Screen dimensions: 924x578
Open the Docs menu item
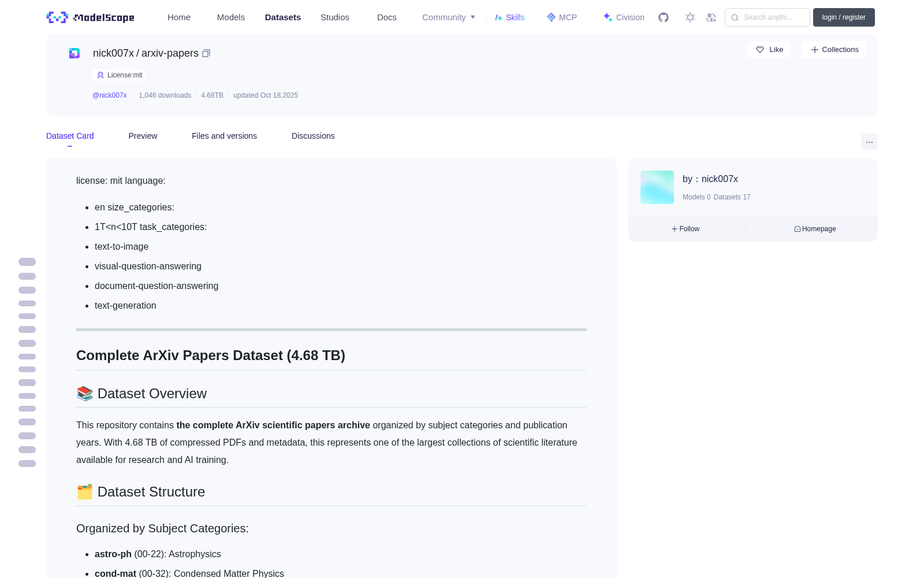point(387,17)
